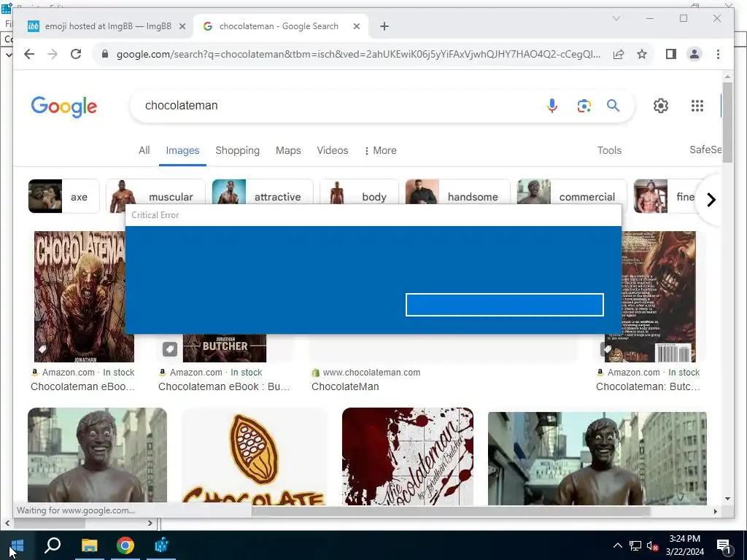Switch to the All results tab

(144, 150)
